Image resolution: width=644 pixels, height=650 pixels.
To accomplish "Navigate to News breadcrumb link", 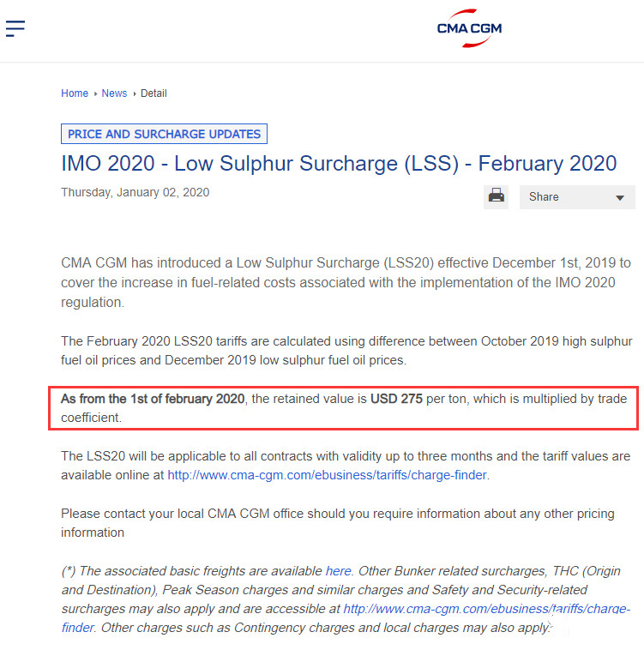I will 114,93.
